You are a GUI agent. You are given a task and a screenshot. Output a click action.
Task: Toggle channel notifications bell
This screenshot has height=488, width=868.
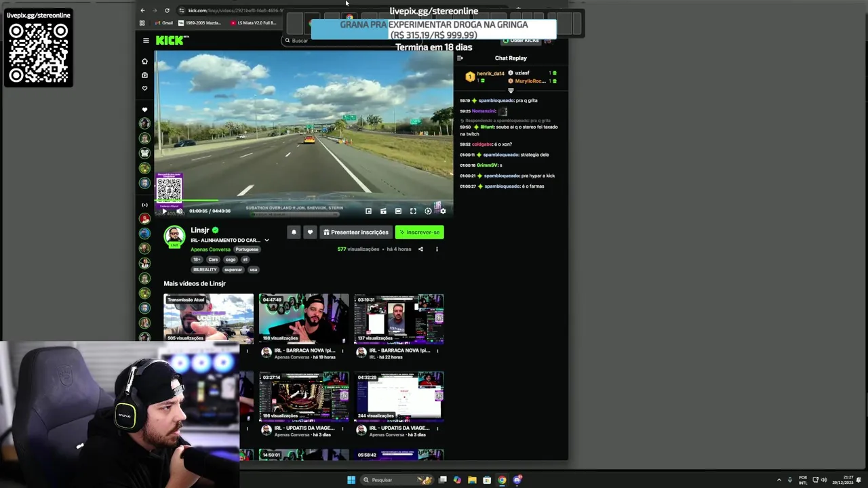pyautogui.click(x=294, y=232)
